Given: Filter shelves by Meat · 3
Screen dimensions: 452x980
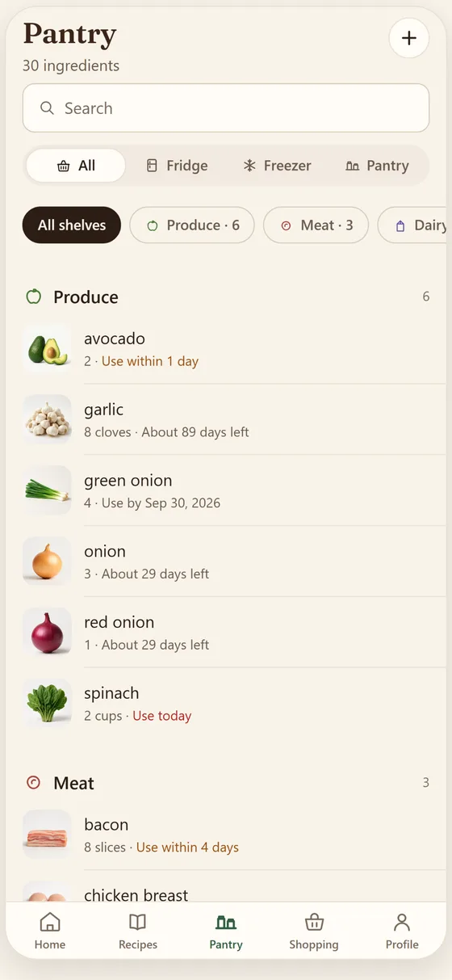Looking at the screenshot, I should tap(316, 225).
